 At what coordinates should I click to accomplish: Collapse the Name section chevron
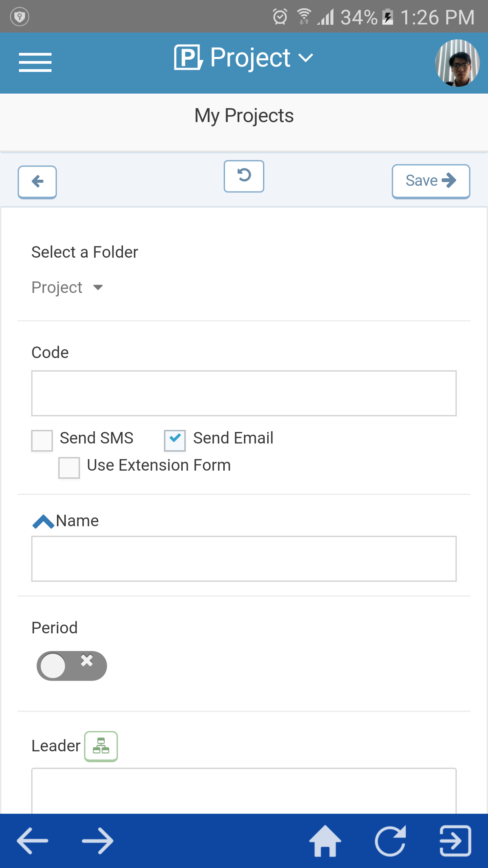coord(43,521)
